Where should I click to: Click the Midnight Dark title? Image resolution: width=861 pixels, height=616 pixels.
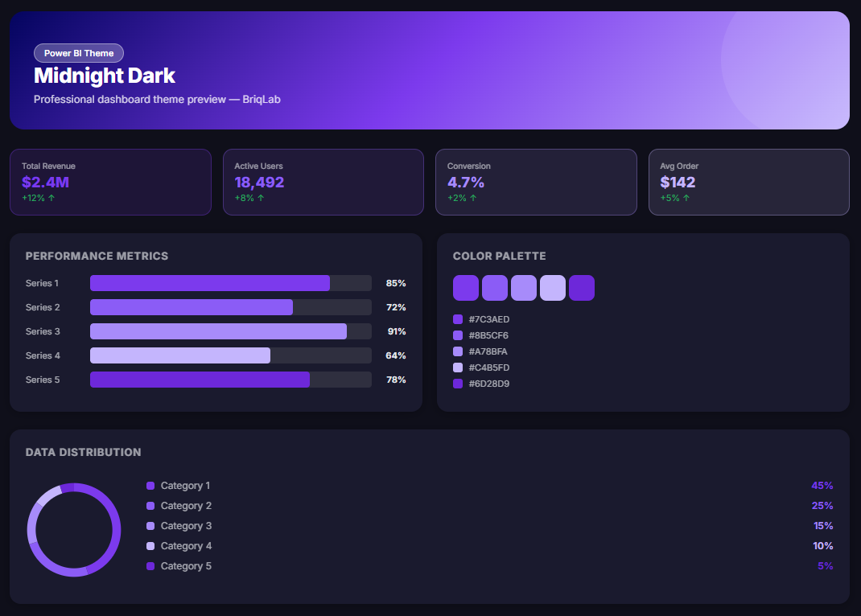[x=105, y=76]
